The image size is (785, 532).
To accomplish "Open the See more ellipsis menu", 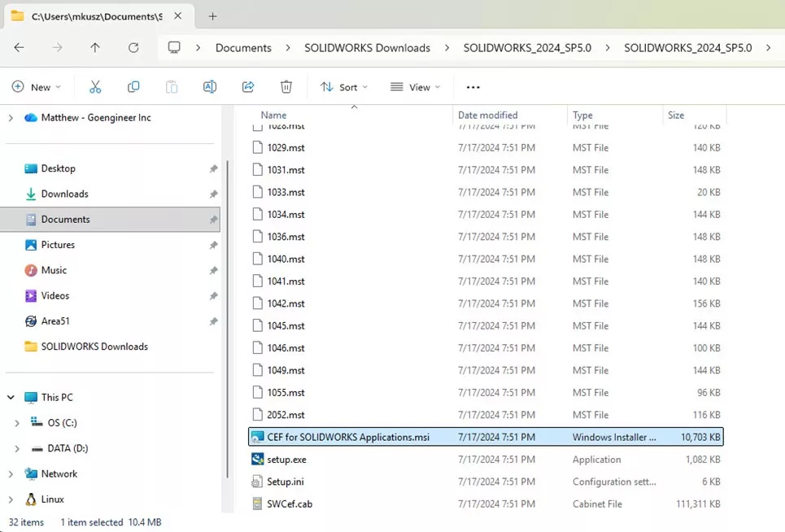I will coord(472,86).
